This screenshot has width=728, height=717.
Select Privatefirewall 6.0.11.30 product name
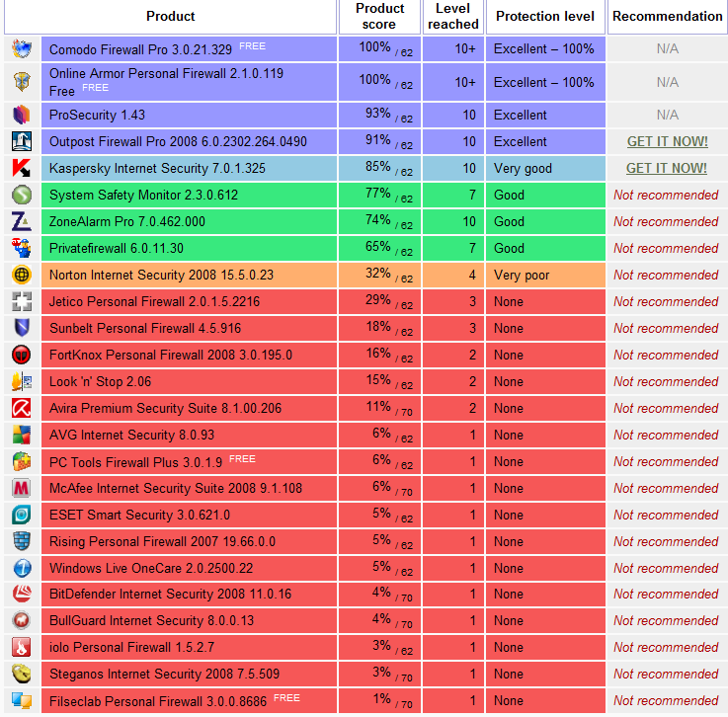tap(117, 248)
